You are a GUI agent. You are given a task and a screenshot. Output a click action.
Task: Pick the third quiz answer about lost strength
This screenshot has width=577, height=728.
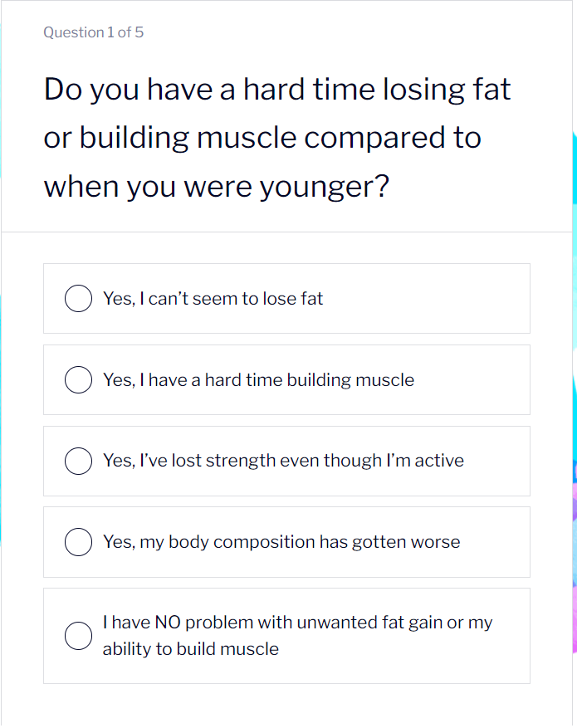click(286, 461)
